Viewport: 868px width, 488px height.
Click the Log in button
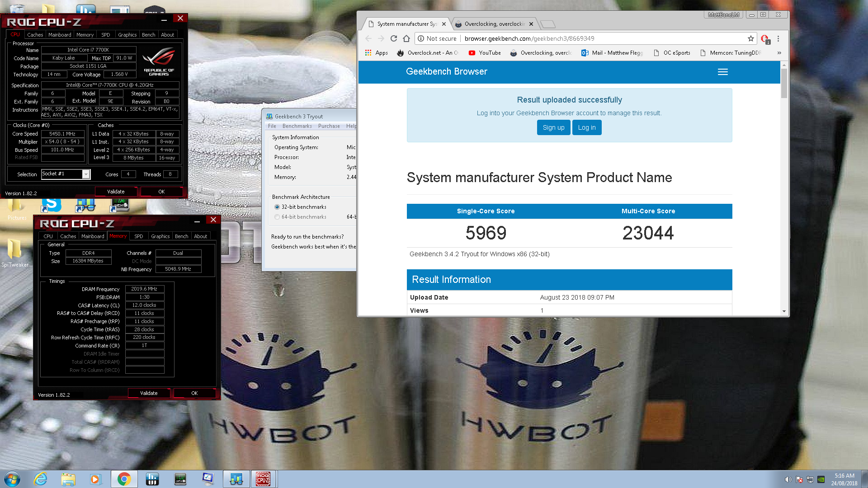(x=587, y=127)
